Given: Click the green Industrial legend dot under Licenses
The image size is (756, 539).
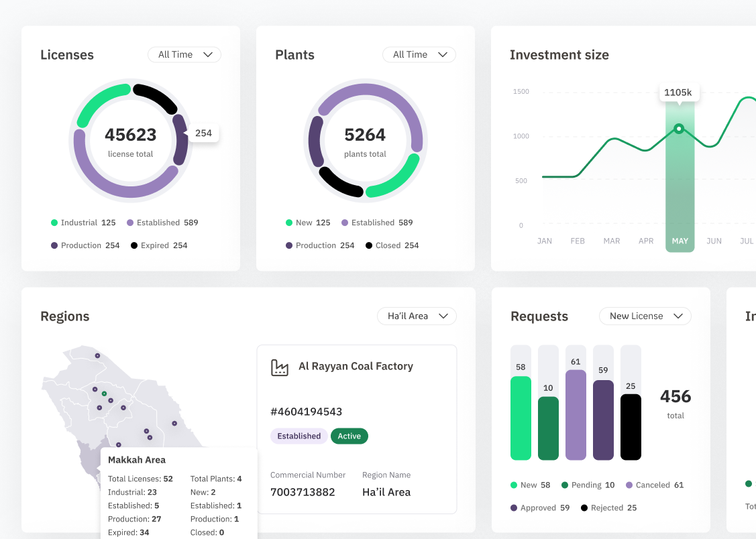Looking at the screenshot, I should click(x=54, y=223).
